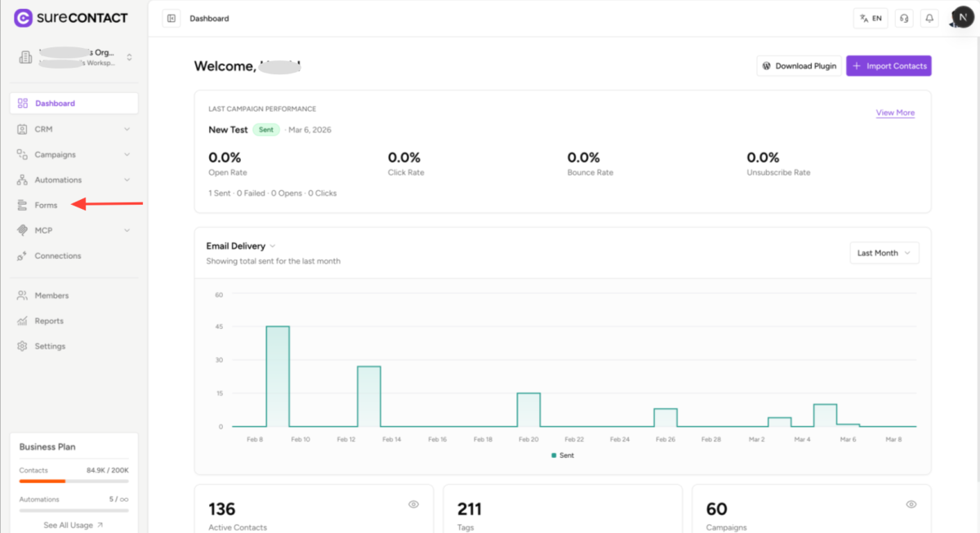Screen dimensions: 980x533
Task: Open the Last Month range dropdown
Action: [x=884, y=253]
